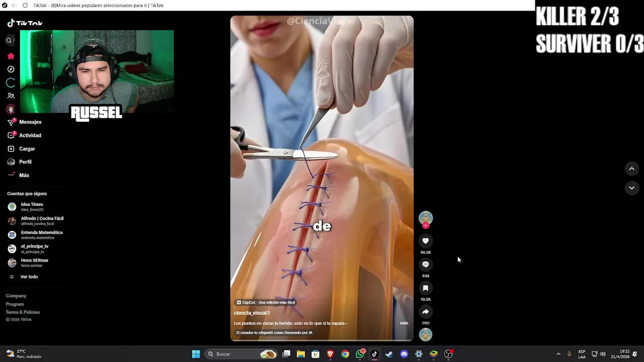Open Brave browser from taskbar
Screen dimensions: 644x362
click(x=331, y=354)
